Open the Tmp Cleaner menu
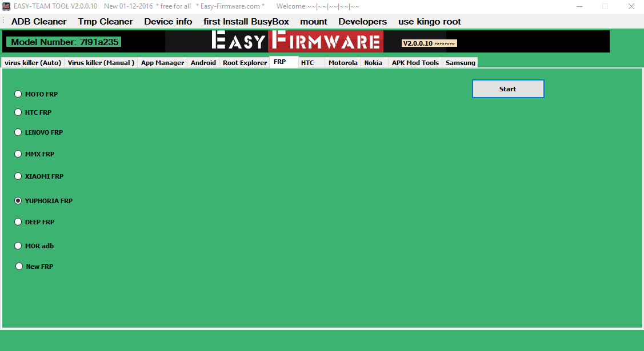644x351 pixels. [105, 21]
